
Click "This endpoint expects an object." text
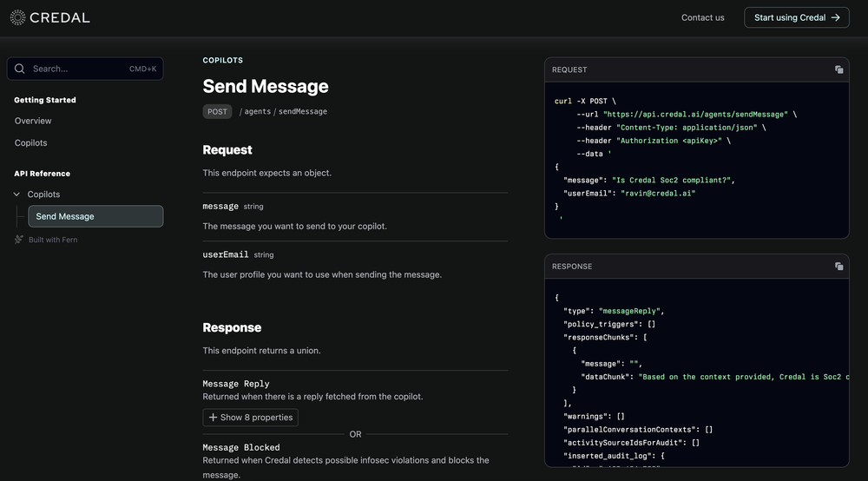tap(266, 173)
